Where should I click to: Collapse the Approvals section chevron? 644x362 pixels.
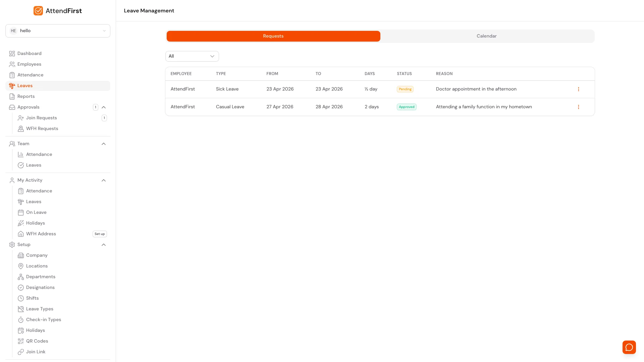coord(104,107)
